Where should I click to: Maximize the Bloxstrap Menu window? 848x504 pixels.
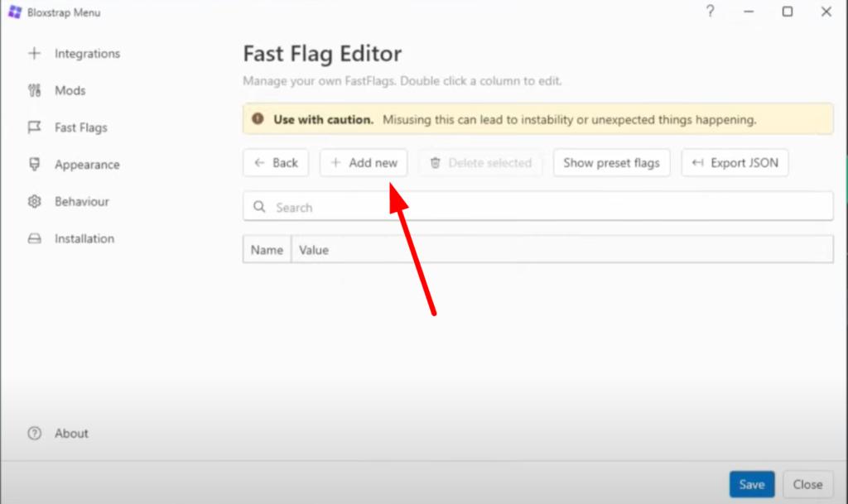pos(788,12)
